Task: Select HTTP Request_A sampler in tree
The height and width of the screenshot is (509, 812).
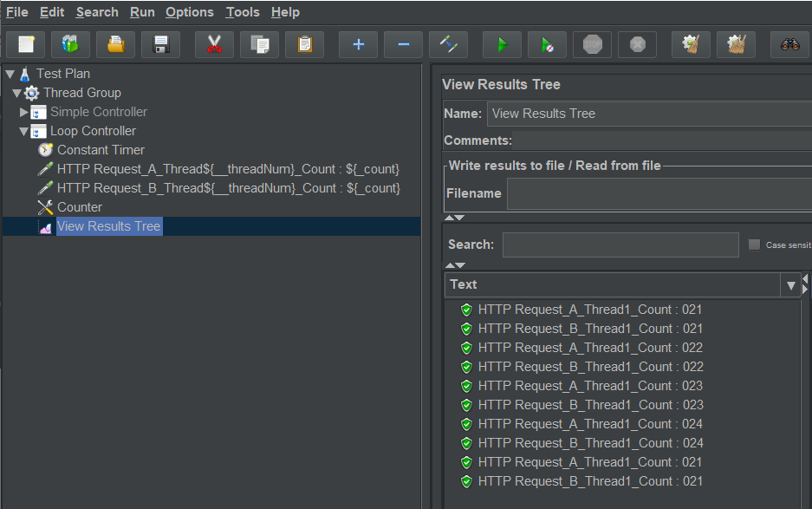Action: click(x=229, y=169)
